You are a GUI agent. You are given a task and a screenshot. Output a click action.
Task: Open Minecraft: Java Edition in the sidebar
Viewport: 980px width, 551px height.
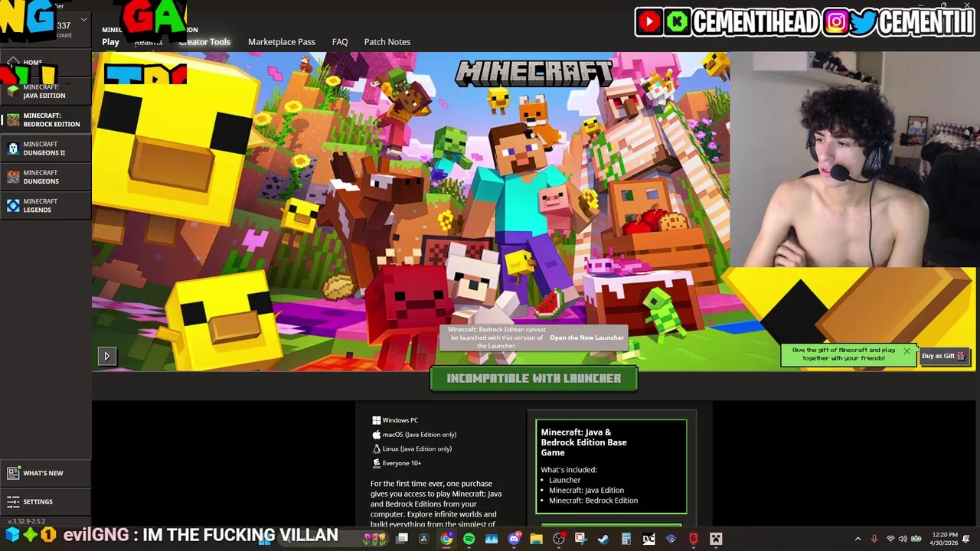click(46, 91)
